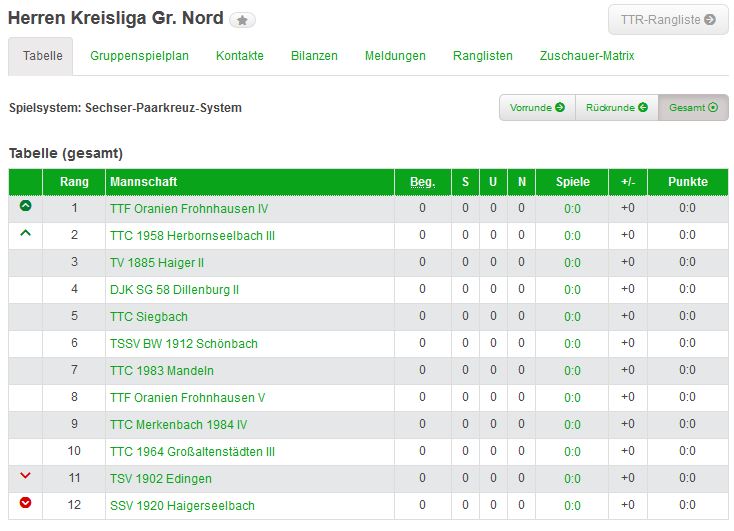
Task: Select the Gesamt view toggle
Action: click(693, 108)
